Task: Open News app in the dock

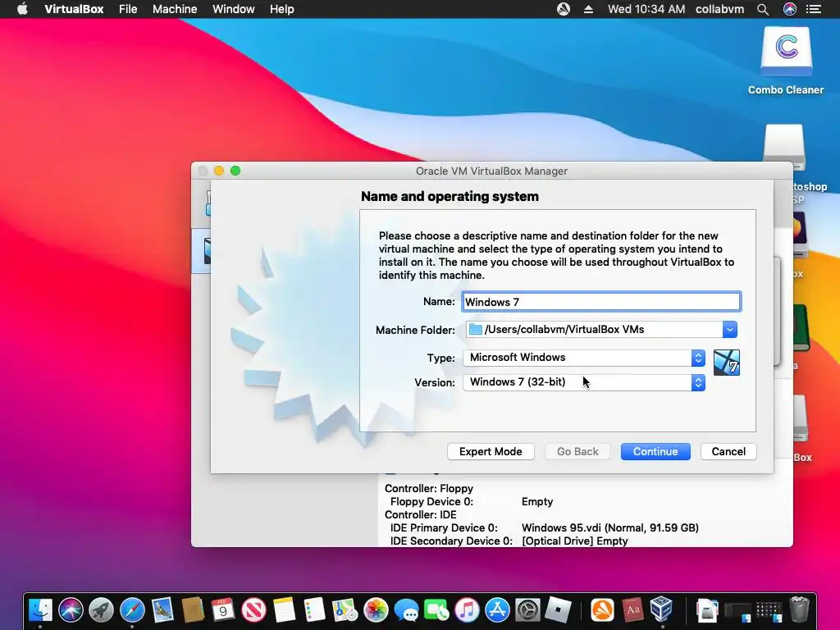Action: [x=253, y=609]
